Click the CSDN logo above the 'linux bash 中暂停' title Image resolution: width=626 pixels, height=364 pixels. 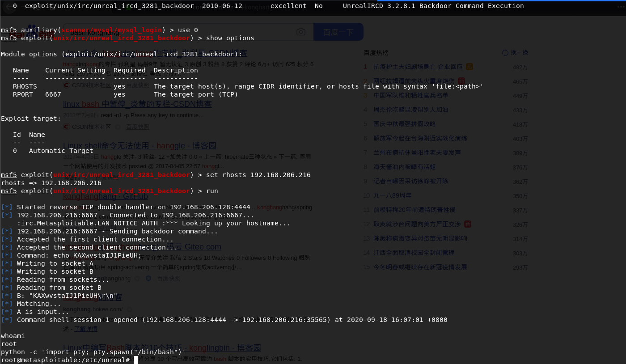pos(67,85)
